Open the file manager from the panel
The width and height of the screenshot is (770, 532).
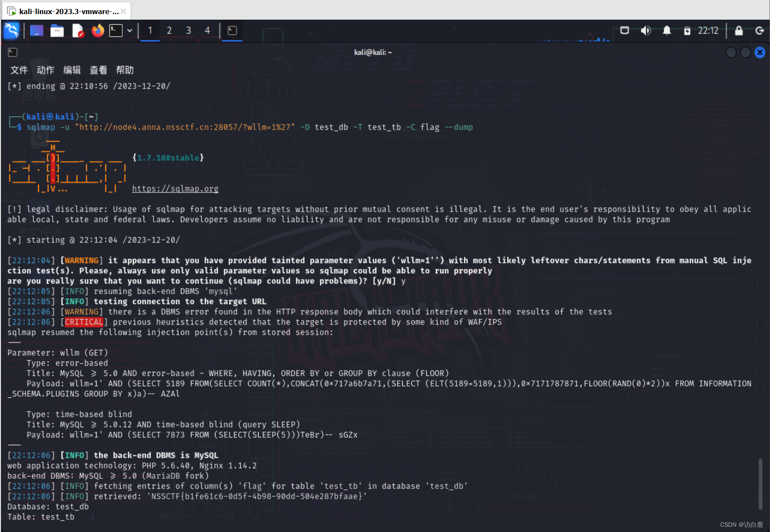point(57,30)
